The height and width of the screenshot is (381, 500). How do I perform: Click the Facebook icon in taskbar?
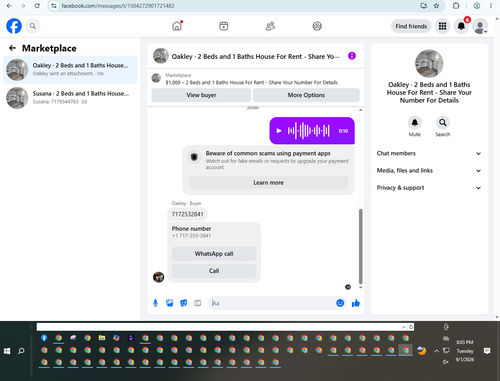(44, 338)
